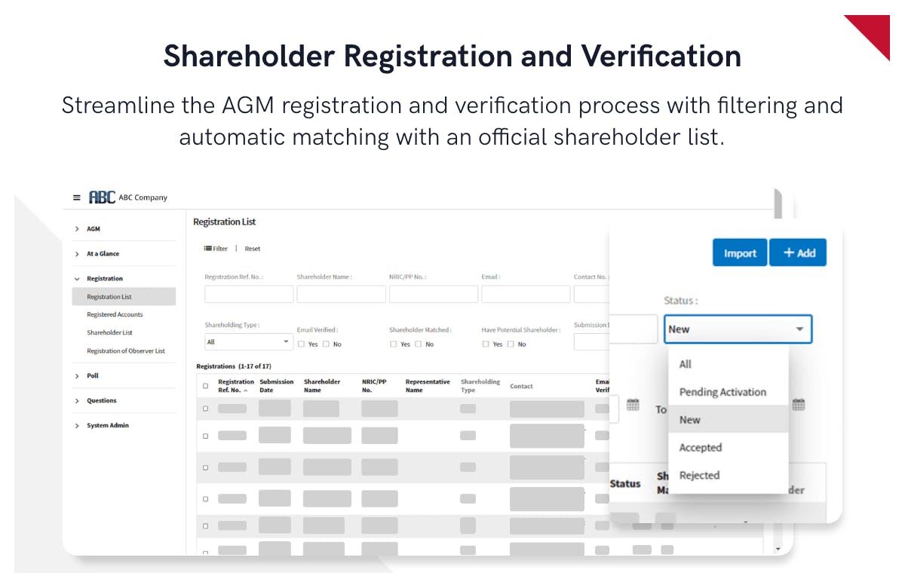The image size is (905, 588).
Task: Open the left calendar date picker icon
Action: tap(633, 405)
